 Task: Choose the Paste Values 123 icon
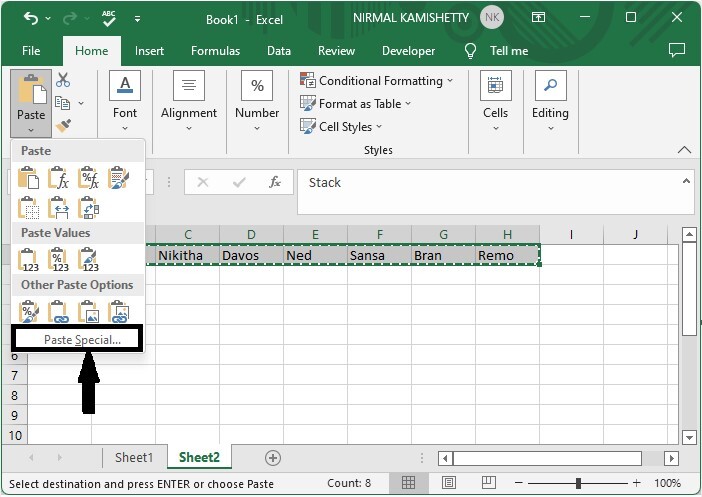point(28,260)
